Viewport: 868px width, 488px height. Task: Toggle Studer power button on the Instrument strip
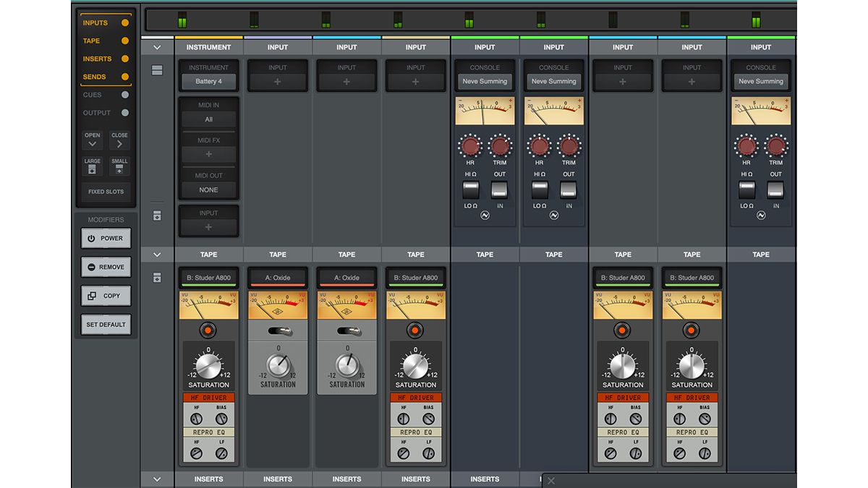pyautogui.click(x=208, y=330)
